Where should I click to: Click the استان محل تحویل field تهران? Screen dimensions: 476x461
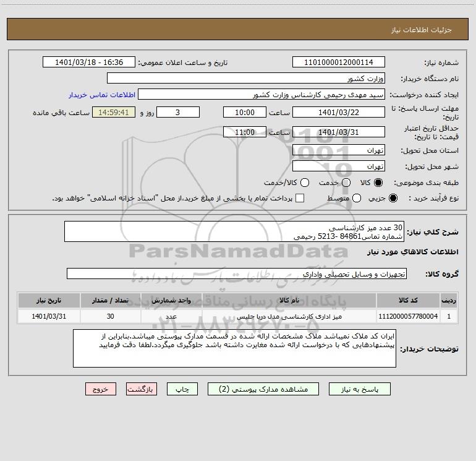tap(339, 150)
